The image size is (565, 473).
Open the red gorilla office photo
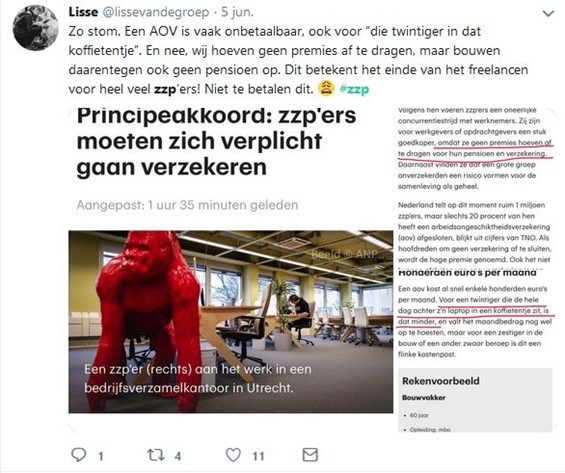click(x=231, y=322)
